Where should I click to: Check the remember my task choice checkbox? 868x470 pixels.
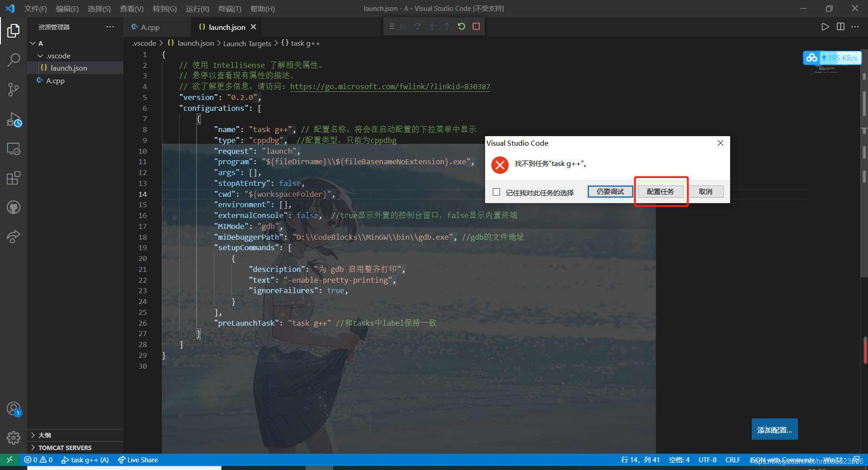(496, 192)
